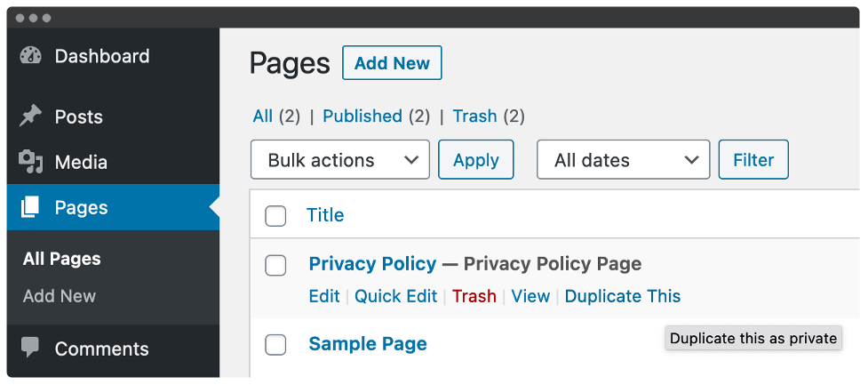Image resolution: width=868 pixels, height=385 pixels.
Task: Click the Posts pushpin icon
Action: coord(30,116)
